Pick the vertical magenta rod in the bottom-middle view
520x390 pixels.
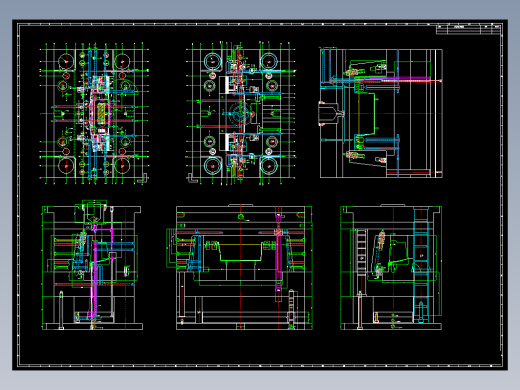(279, 254)
